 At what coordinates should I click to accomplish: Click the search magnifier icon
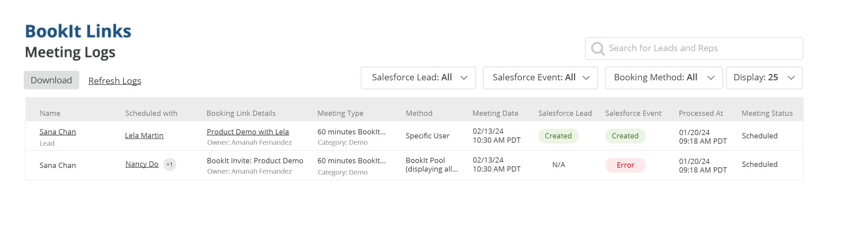tap(598, 48)
